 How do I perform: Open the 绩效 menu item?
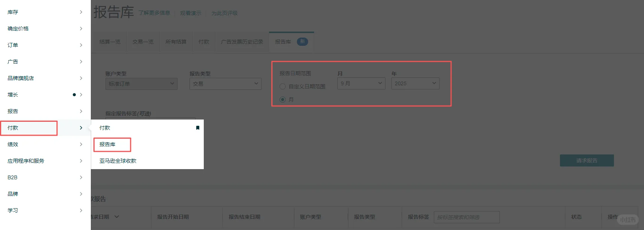(x=45, y=144)
